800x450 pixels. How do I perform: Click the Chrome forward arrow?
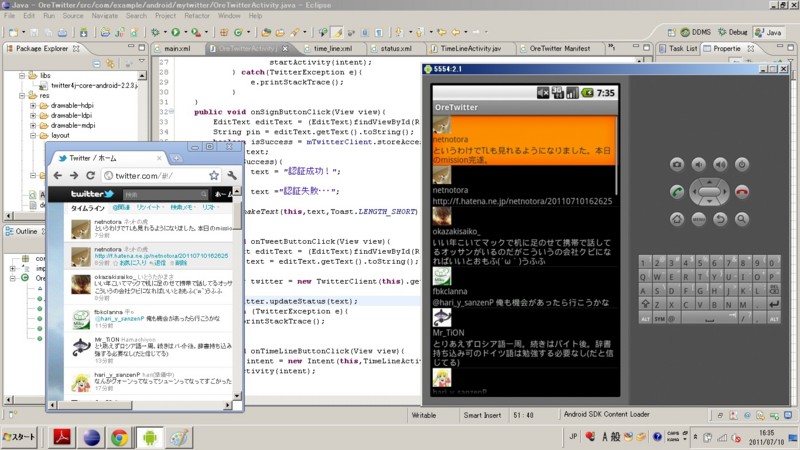pyautogui.click(x=74, y=176)
